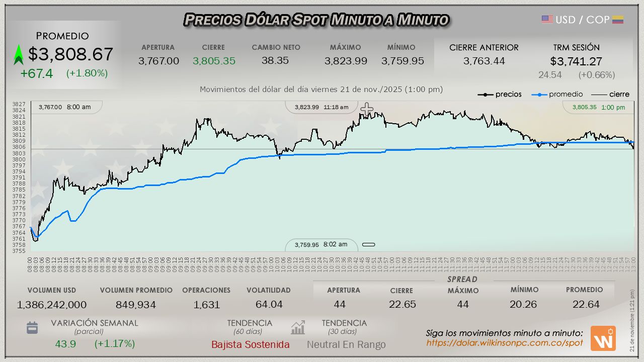644x362 pixels.
Task: Select the 3,805.35 1:00 pm closing label
Action: tap(598, 107)
